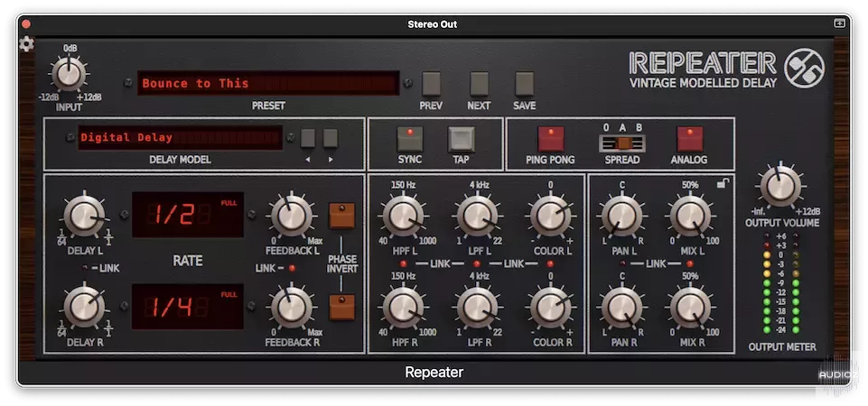Image resolution: width=868 pixels, height=406 pixels.
Task: Toggle the COLOR LINK LED
Action: (x=550, y=263)
